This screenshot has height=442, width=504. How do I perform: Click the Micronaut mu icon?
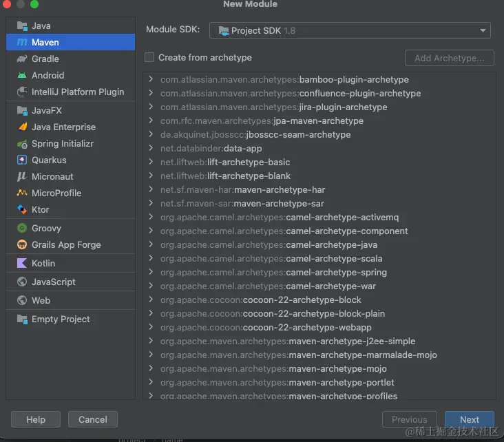(x=22, y=176)
